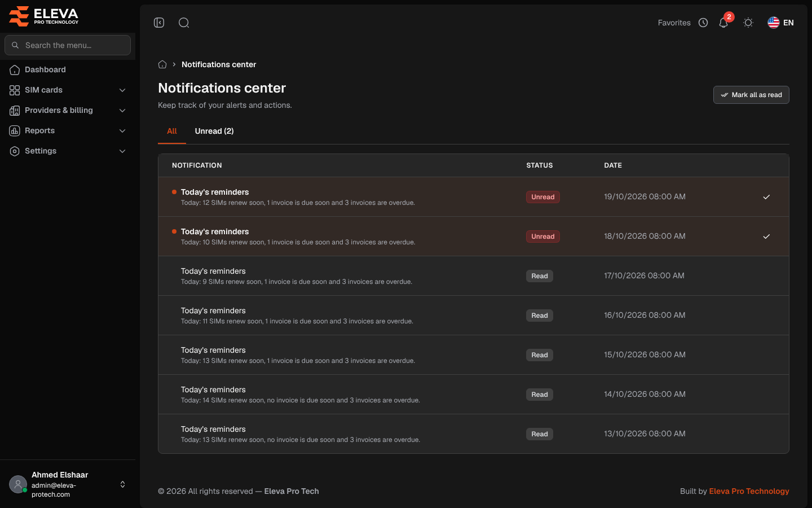Click Ahmed Elshaar's avatar
Screen dimensions: 812x508
(x=18, y=484)
